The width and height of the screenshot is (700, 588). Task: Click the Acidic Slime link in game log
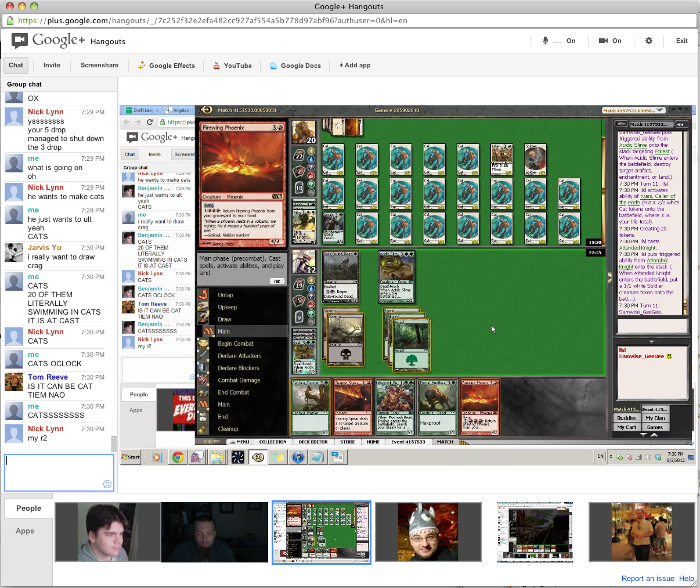click(x=633, y=145)
